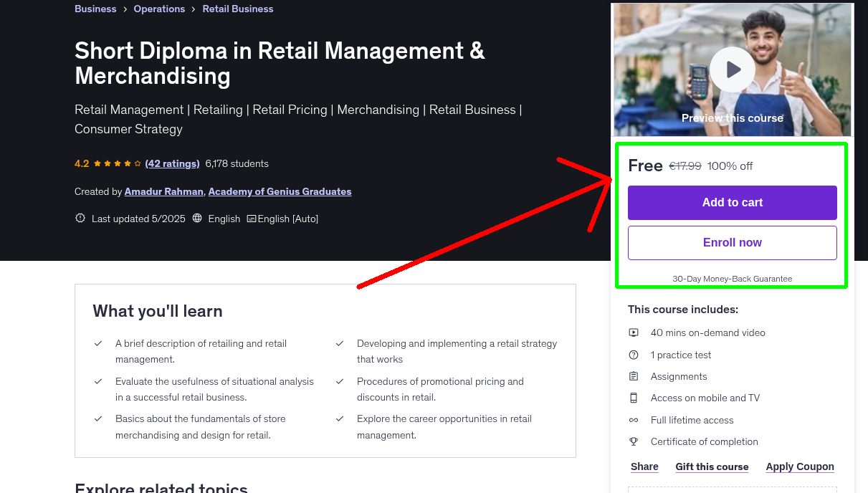This screenshot has width=868, height=493.
Task: Open Retail Business breadcrumb link
Action: point(238,9)
